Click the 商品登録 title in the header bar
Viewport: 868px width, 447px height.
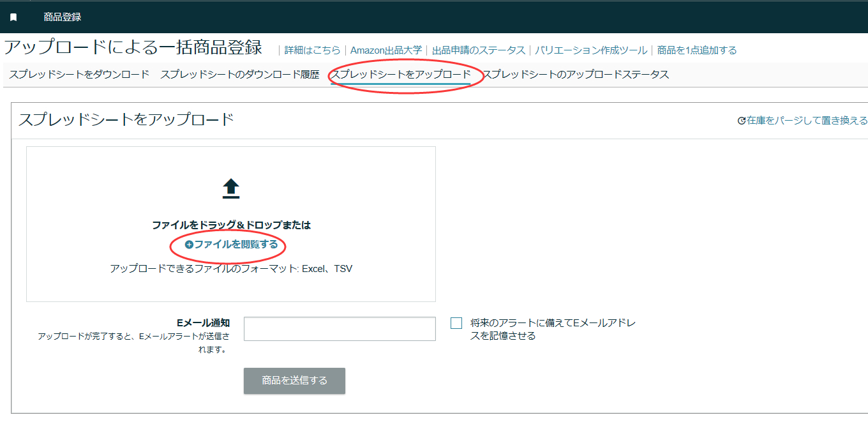[63, 17]
